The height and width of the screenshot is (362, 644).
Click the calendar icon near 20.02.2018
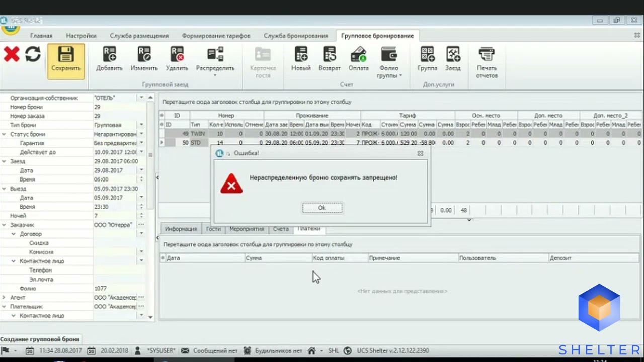pyautogui.click(x=92, y=350)
